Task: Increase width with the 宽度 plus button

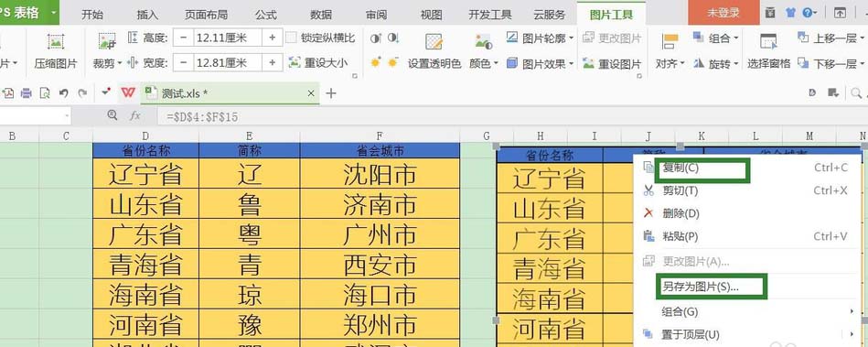Action: pyautogui.click(x=273, y=62)
